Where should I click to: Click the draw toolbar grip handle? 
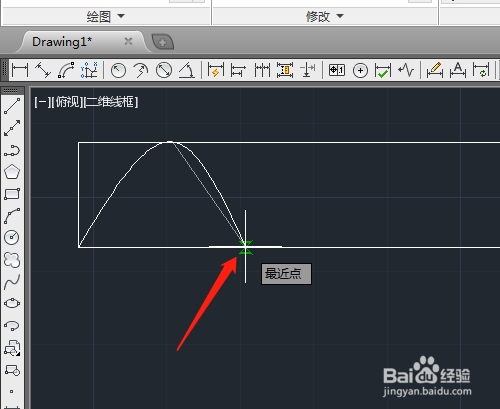(x=12, y=90)
